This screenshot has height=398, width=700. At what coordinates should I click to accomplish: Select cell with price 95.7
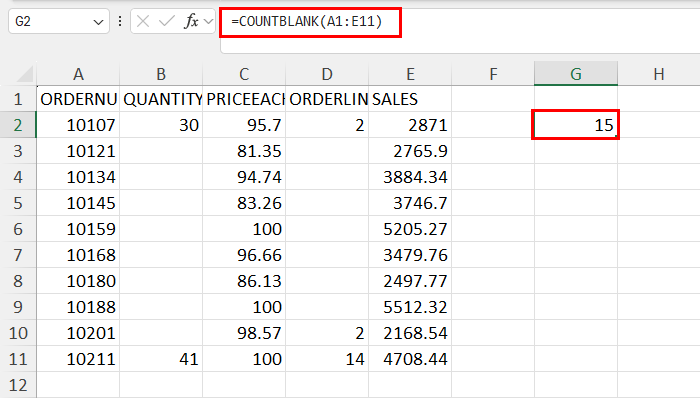tap(244, 125)
